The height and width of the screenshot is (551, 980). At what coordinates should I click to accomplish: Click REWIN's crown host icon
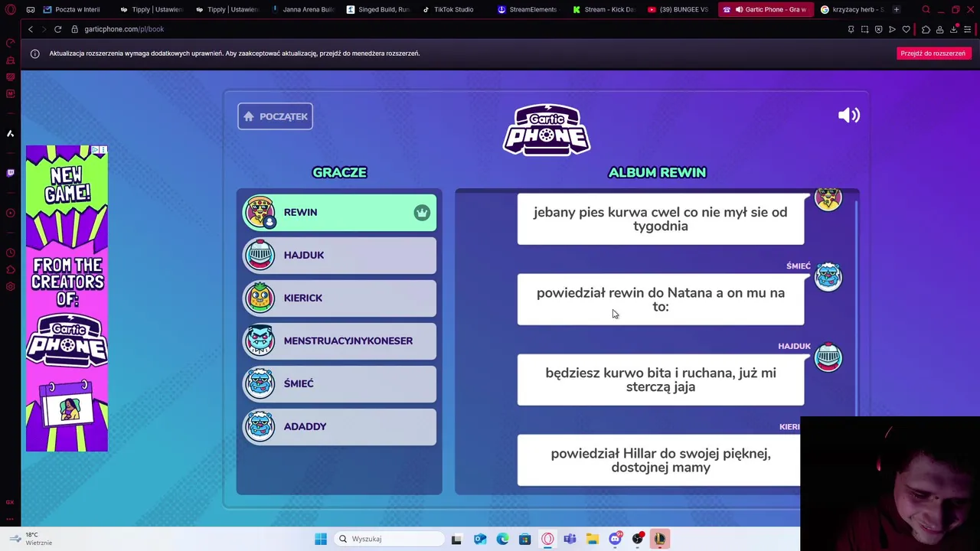click(x=422, y=213)
